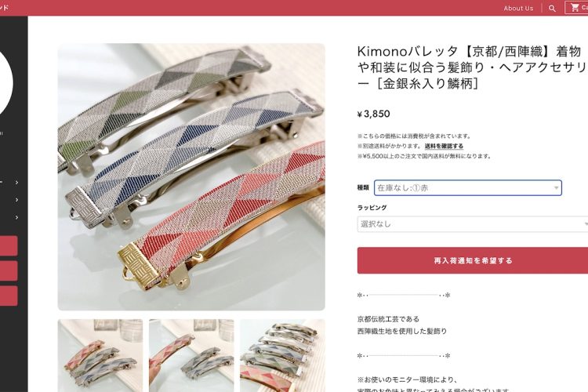The image size is (588, 392).
Task: Click the main barrette product photo
Action: (191, 176)
